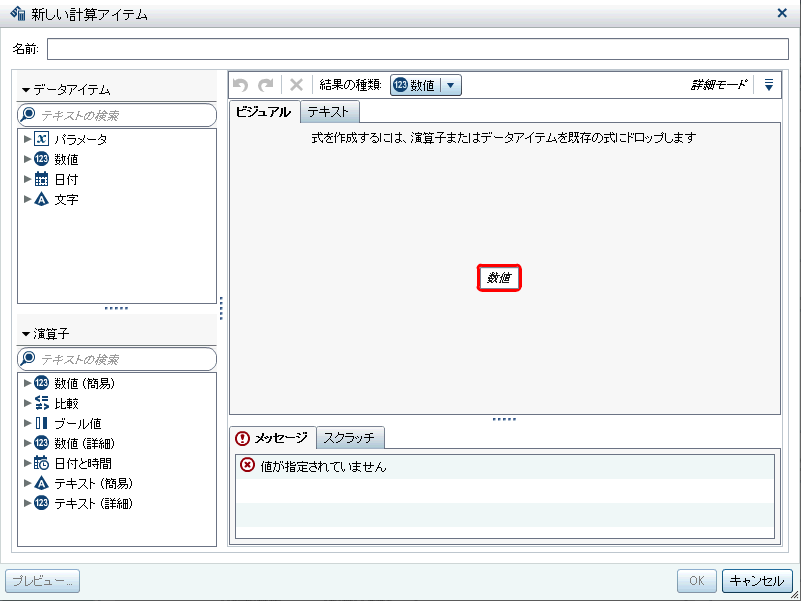Click the X icon to clear the expression
This screenshot has height=601, width=801.
click(295, 84)
